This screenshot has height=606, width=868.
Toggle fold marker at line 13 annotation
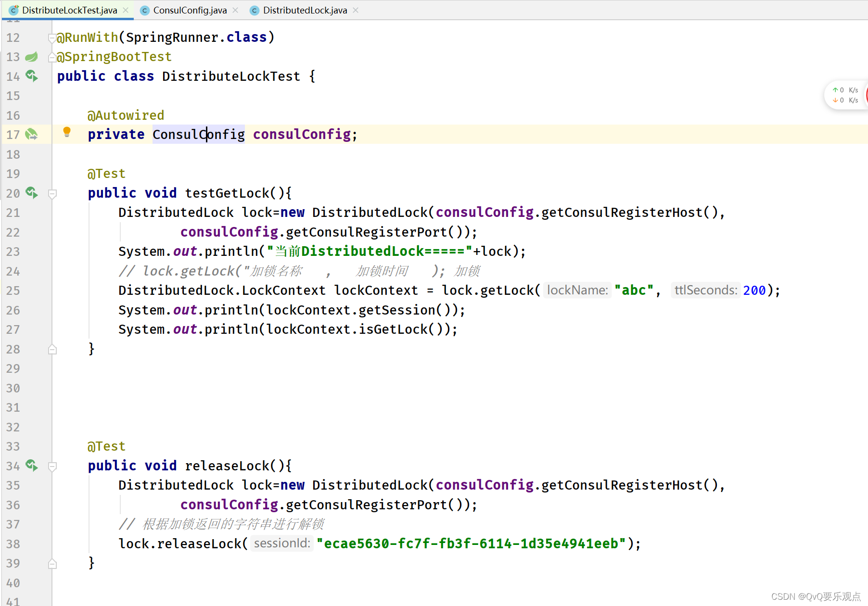pos(52,58)
